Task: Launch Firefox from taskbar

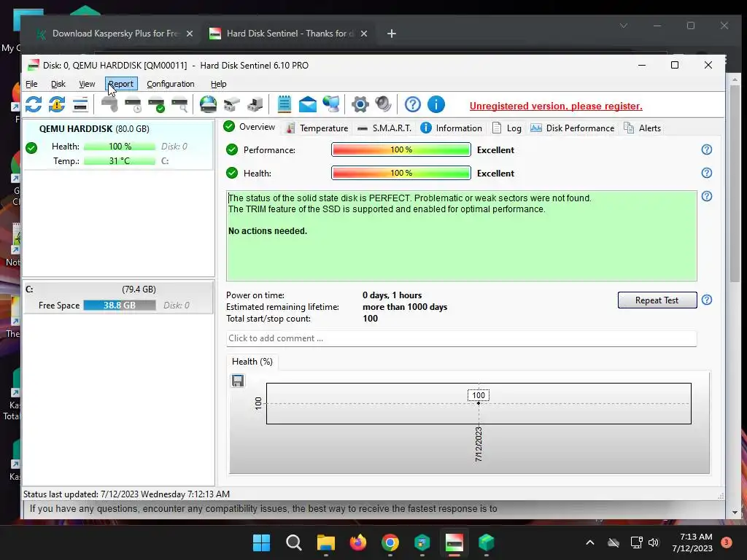Action: coord(357,542)
